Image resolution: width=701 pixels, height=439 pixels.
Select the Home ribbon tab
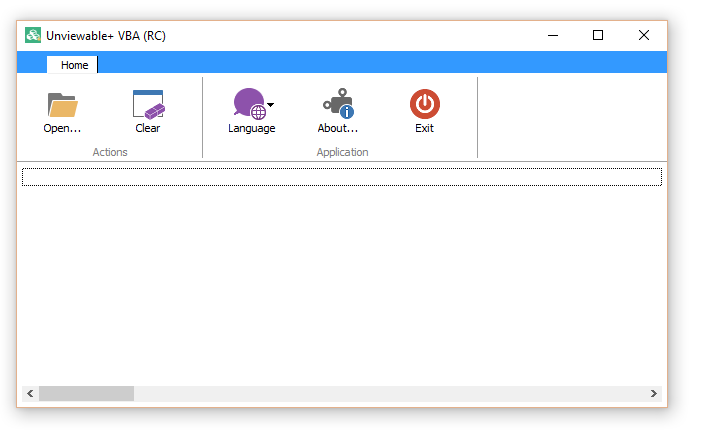click(x=74, y=65)
